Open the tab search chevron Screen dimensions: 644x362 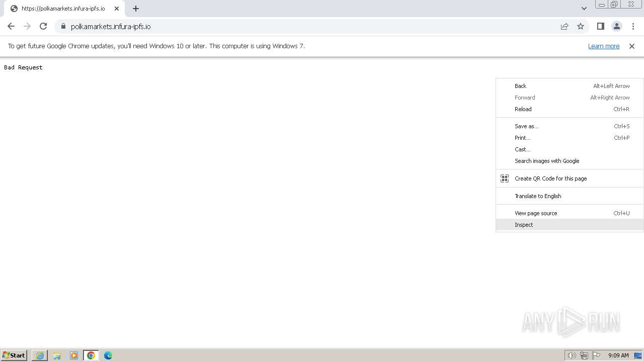tap(584, 9)
